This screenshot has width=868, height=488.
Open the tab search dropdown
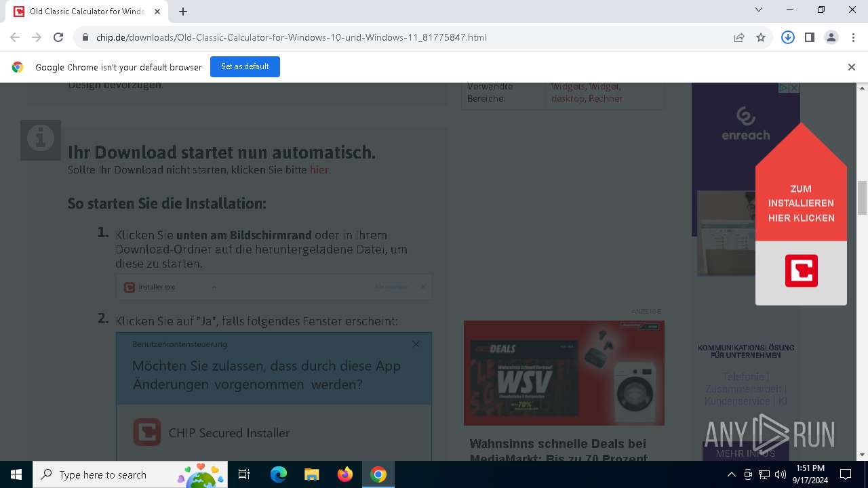point(759,9)
